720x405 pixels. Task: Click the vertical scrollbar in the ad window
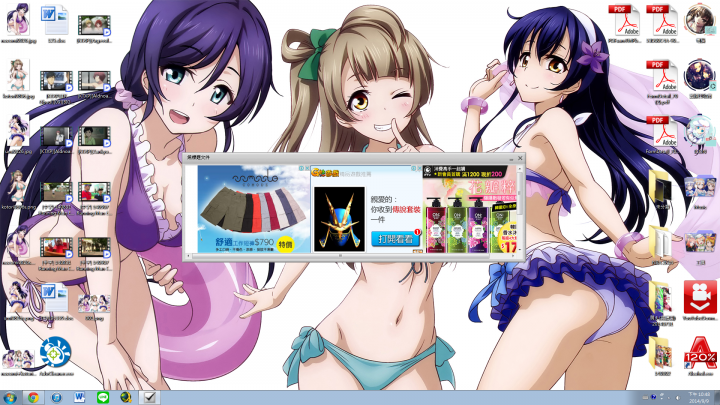coord(520,191)
